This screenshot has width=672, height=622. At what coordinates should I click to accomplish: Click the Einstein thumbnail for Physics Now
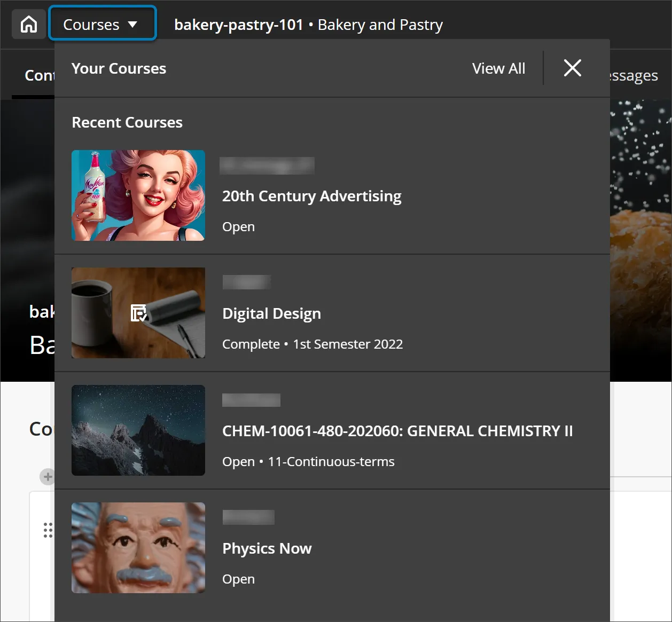(x=138, y=547)
